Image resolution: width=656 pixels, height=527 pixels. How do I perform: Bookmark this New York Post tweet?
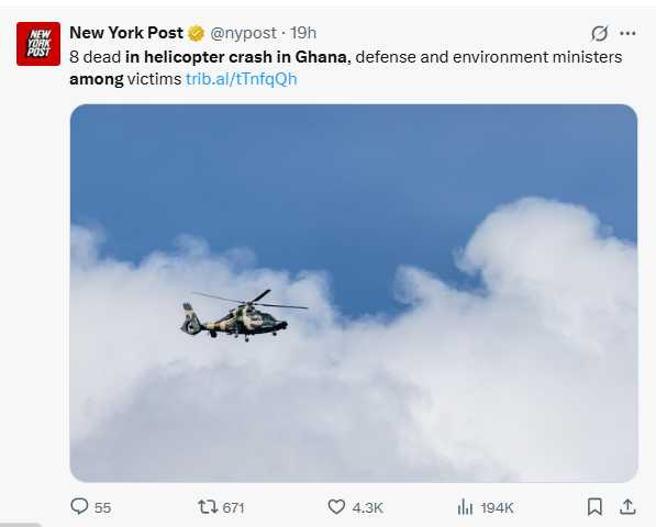pos(594,506)
